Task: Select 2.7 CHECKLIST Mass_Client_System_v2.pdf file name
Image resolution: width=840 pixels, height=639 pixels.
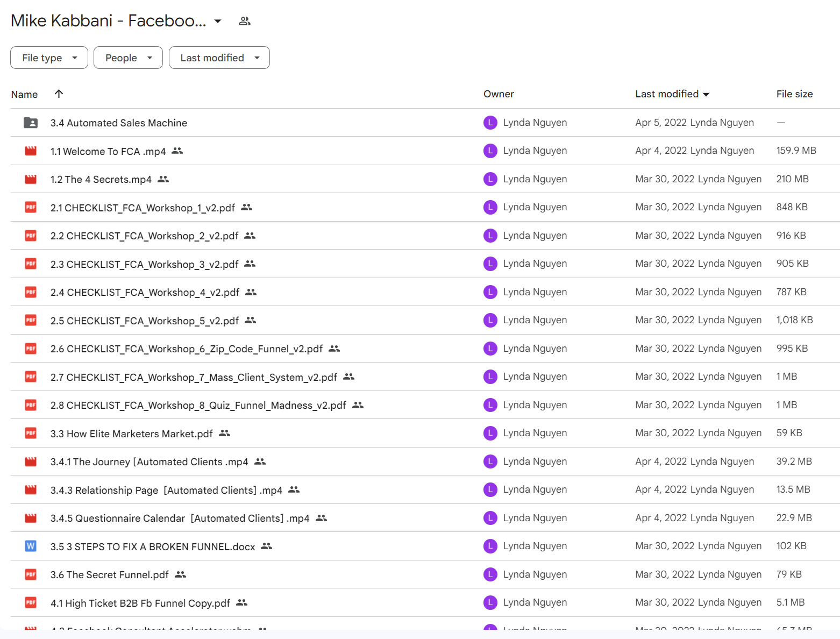Action: tap(194, 377)
